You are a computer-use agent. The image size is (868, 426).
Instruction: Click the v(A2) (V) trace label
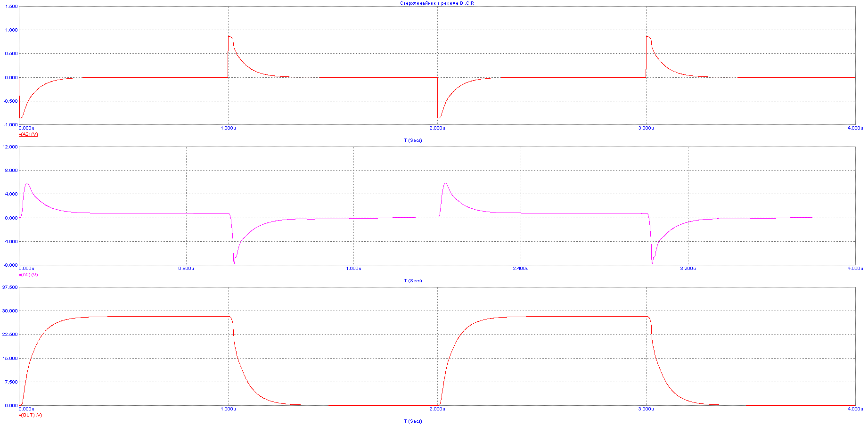pos(28,134)
